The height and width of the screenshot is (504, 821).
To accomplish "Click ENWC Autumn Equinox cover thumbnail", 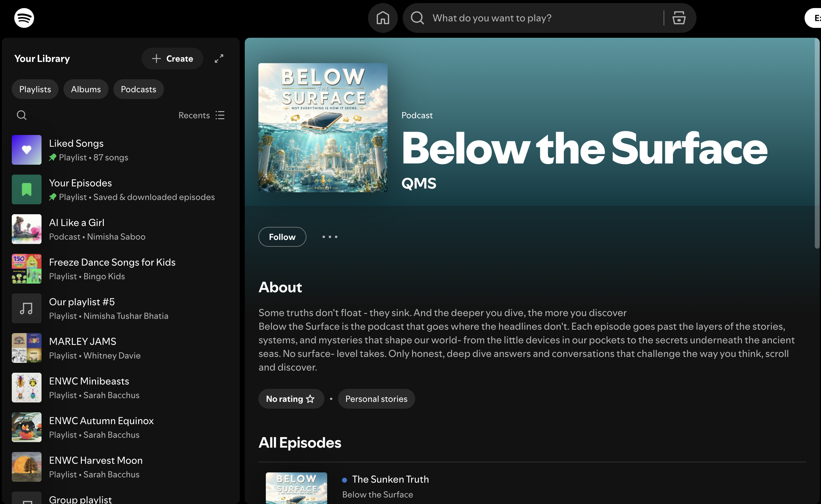I will [27, 428].
